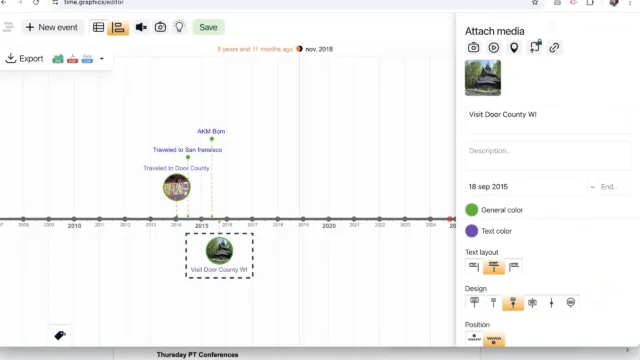
Task: Export as image using green icon
Action: (58, 59)
